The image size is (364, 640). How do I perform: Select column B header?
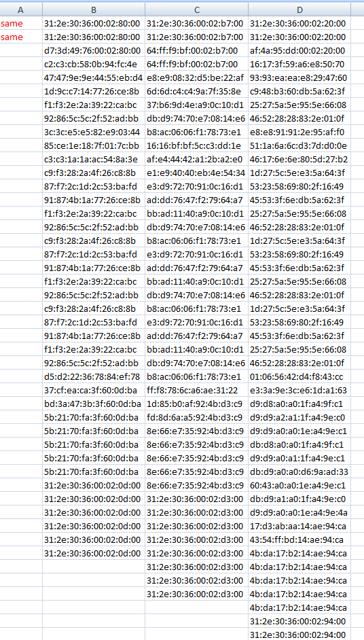[x=94, y=10]
